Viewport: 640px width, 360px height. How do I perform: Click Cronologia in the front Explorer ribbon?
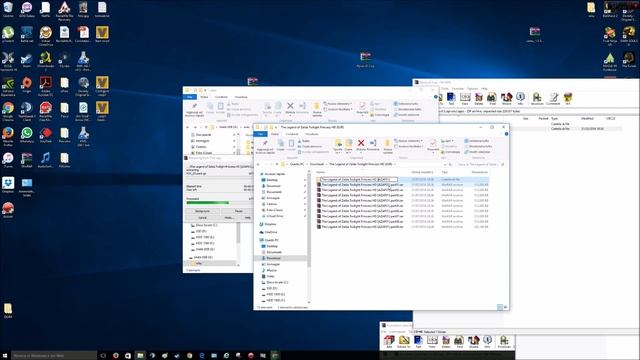450,152
